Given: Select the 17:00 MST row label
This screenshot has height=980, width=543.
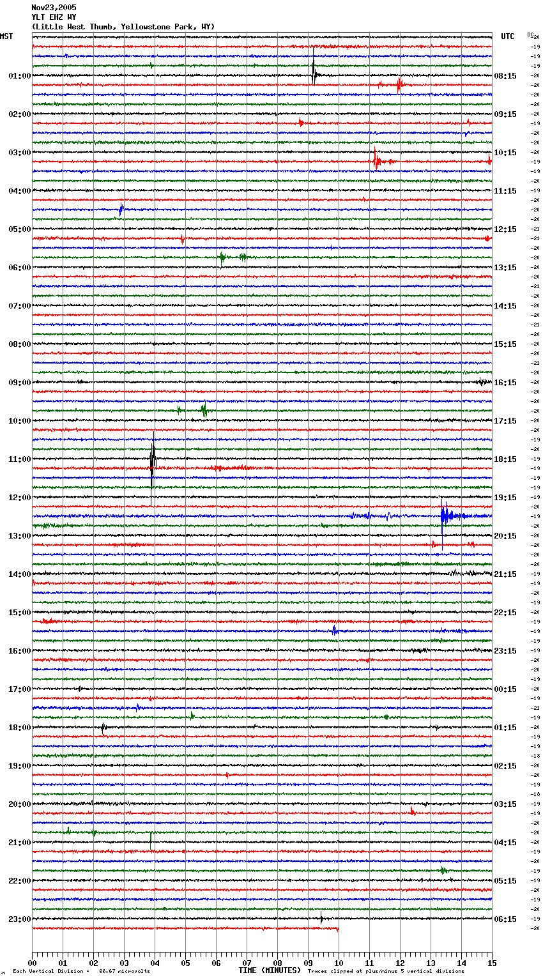Looking at the screenshot, I should pyautogui.click(x=20, y=689).
